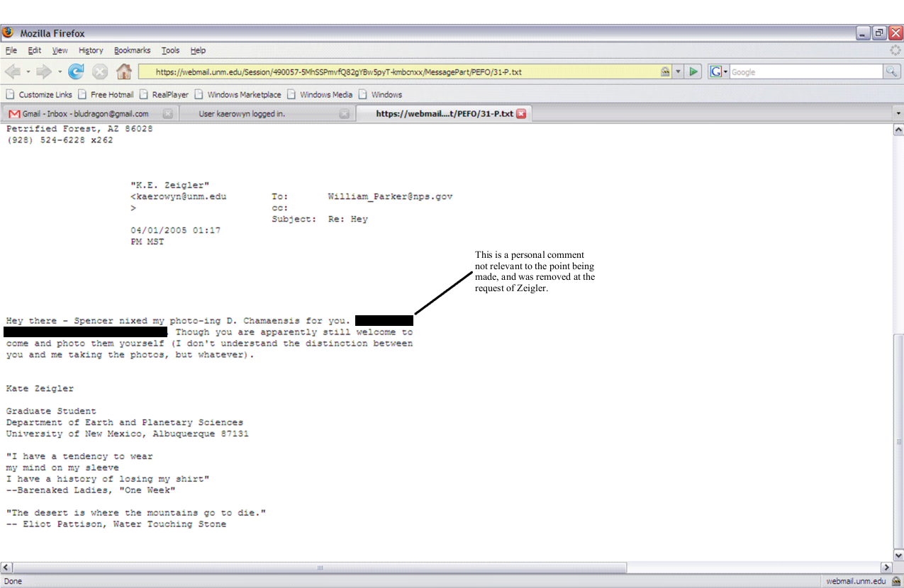Open the Help menu

(198, 50)
